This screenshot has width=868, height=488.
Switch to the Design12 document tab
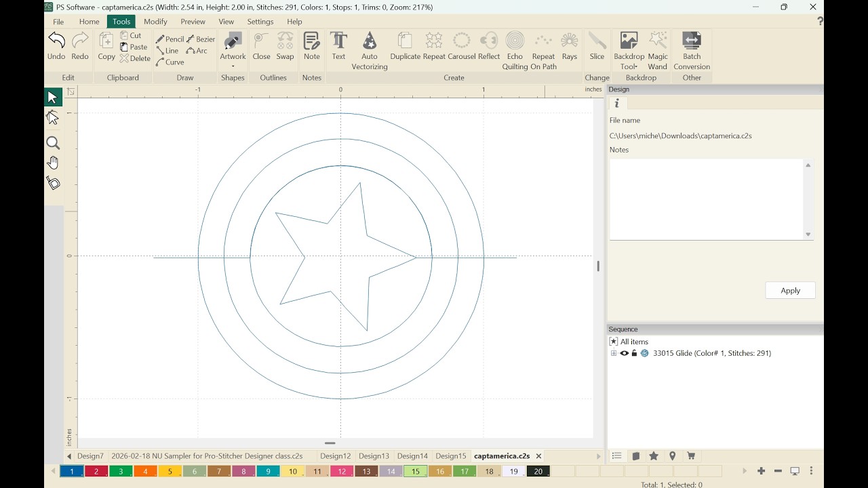pos(336,456)
